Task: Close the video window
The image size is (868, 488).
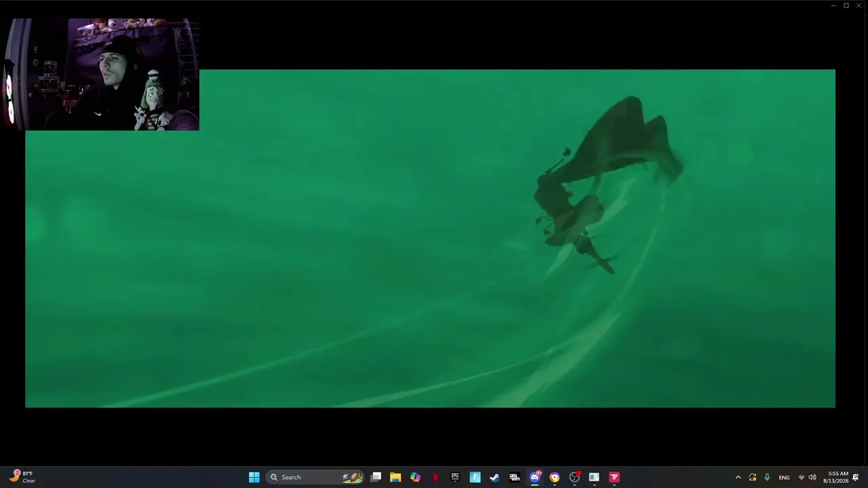Action: [x=859, y=5]
